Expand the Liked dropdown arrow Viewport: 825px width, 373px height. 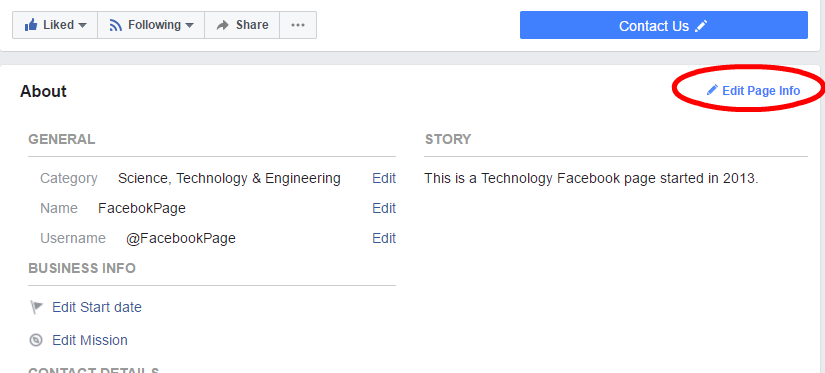(x=83, y=25)
